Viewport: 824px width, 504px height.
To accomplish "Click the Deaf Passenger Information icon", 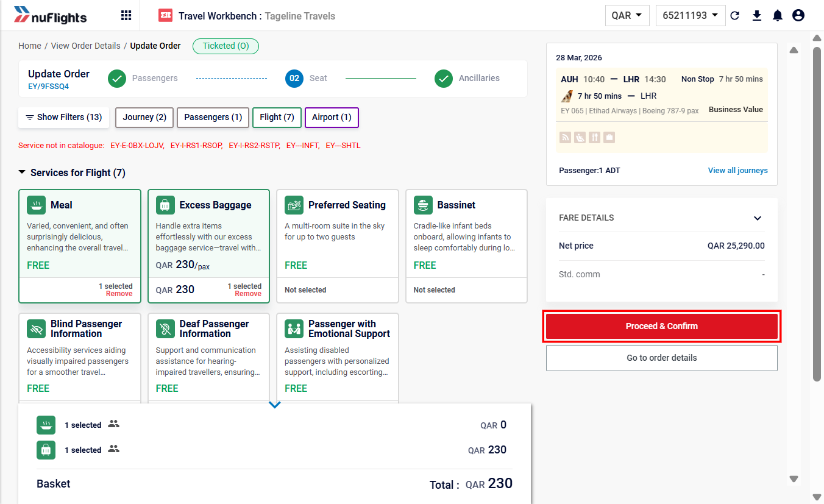I will [x=165, y=329].
